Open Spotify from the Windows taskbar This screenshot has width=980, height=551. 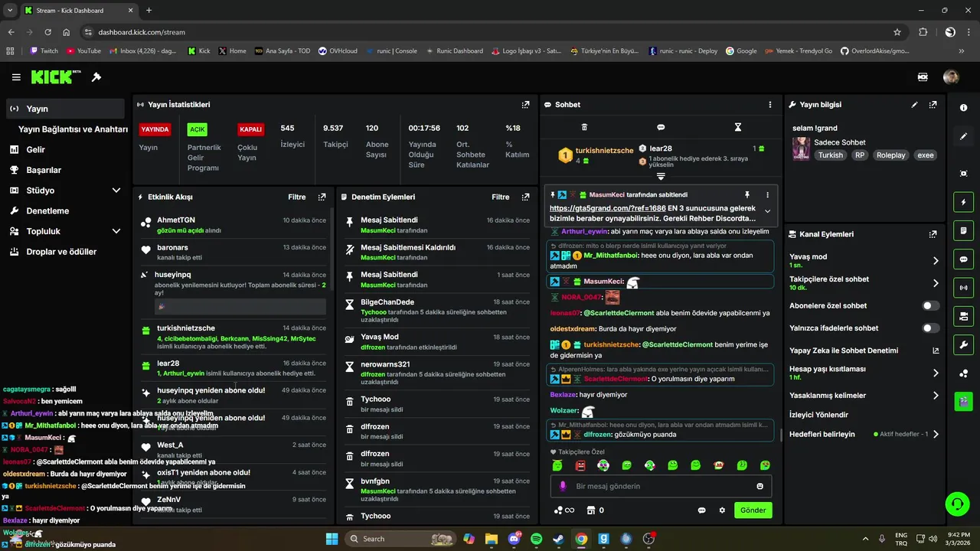536,539
